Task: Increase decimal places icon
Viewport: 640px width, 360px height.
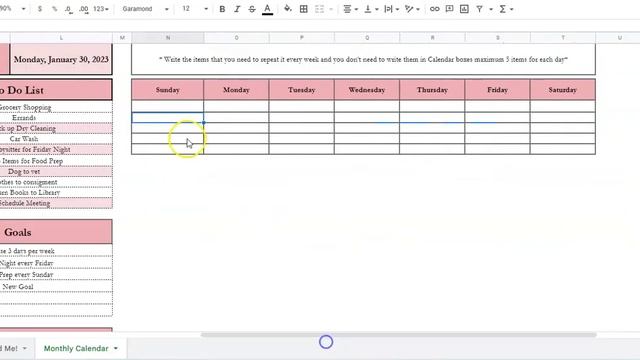Action: (84, 9)
